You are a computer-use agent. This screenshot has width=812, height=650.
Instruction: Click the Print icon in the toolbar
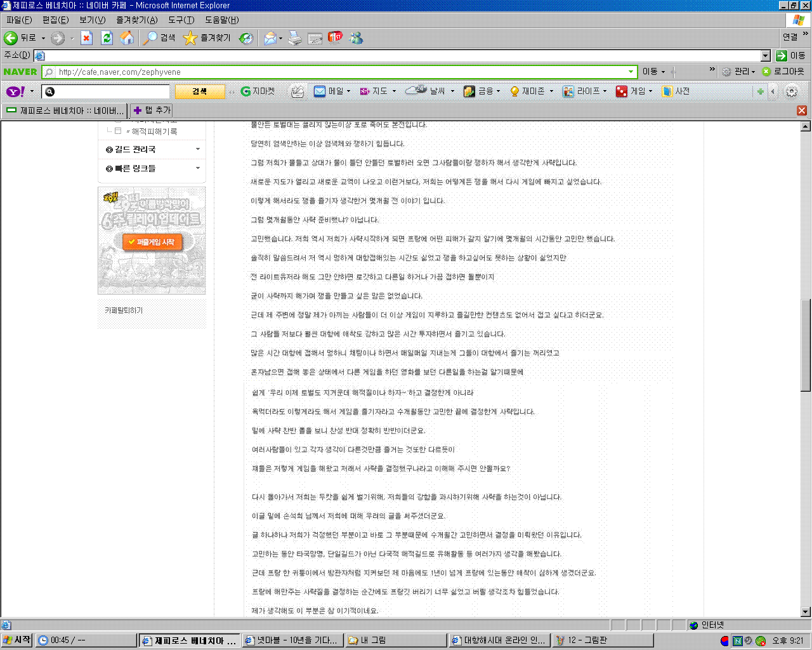295,38
